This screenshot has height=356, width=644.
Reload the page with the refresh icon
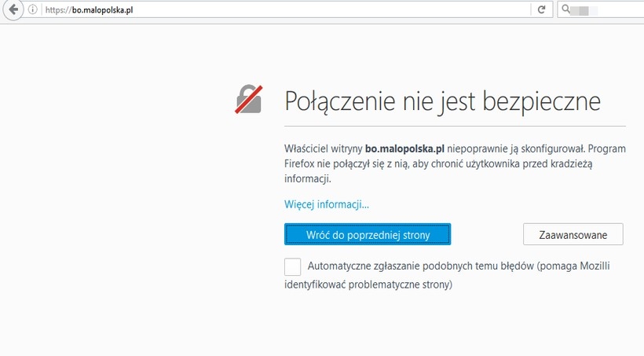[x=541, y=9]
